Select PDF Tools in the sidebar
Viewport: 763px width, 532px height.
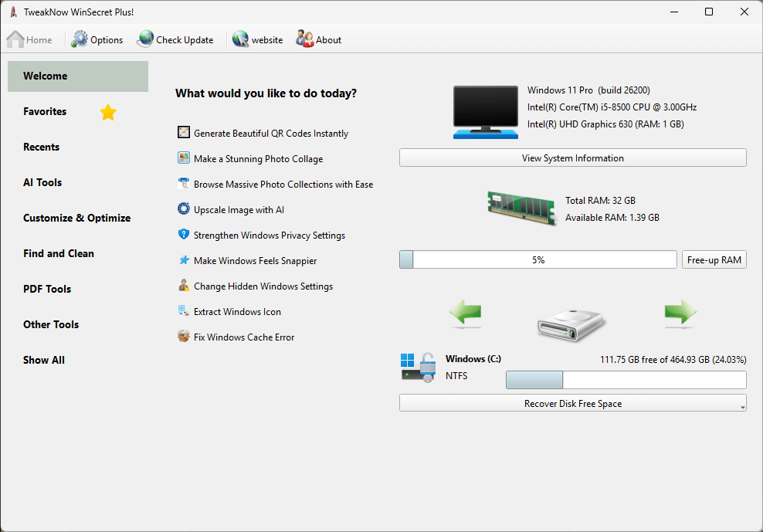47,289
